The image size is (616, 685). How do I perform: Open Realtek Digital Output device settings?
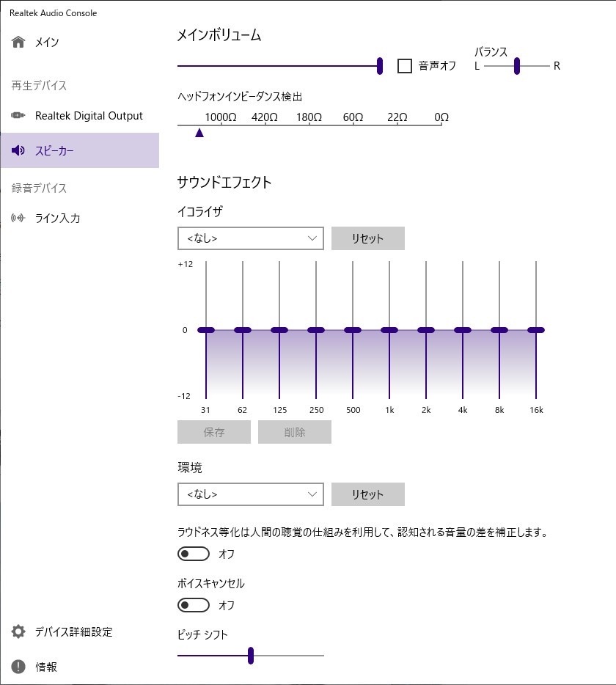click(81, 115)
